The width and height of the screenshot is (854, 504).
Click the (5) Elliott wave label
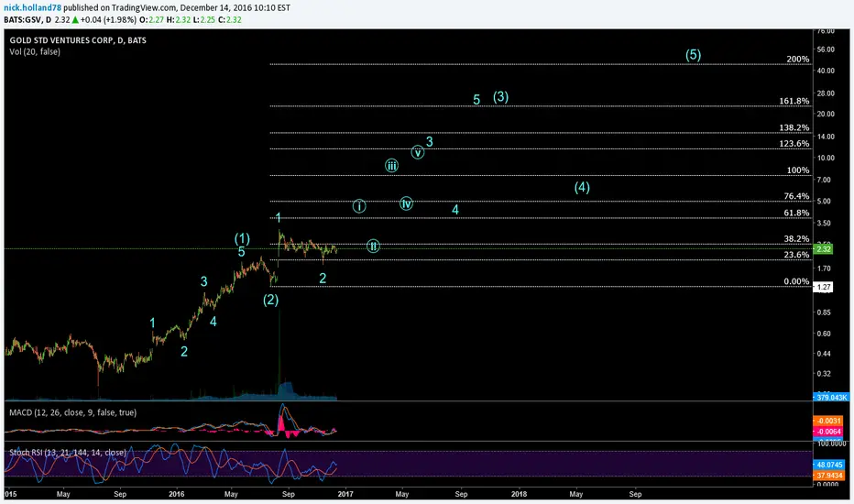click(694, 55)
